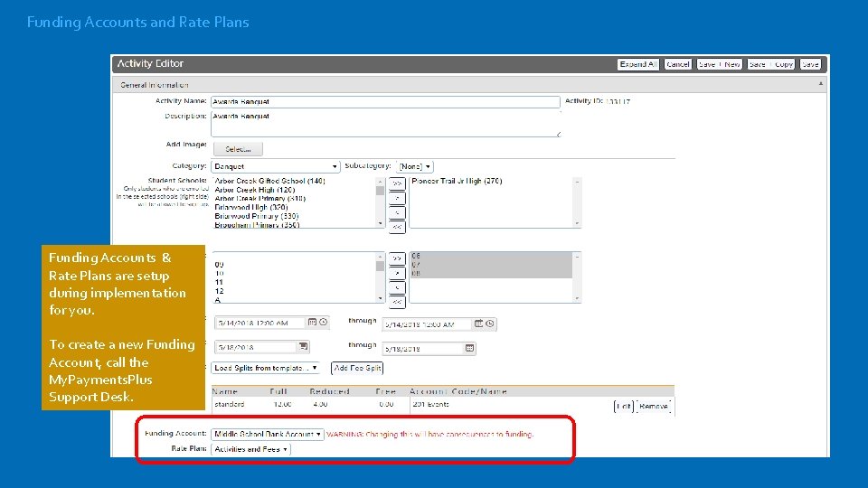The width and height of the screenshot is (868, 488).
Task: Open time picker beside first start datetime field
Action: [x=324, y=322]
